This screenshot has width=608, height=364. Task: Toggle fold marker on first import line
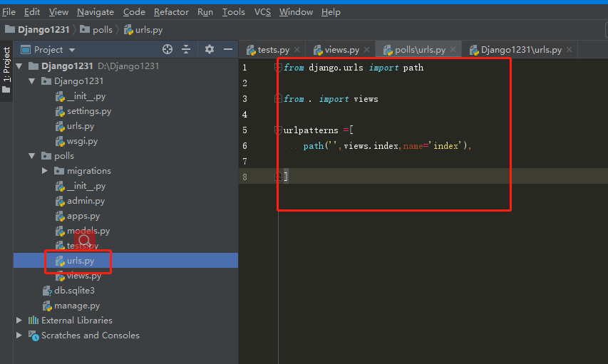point(279,68)
